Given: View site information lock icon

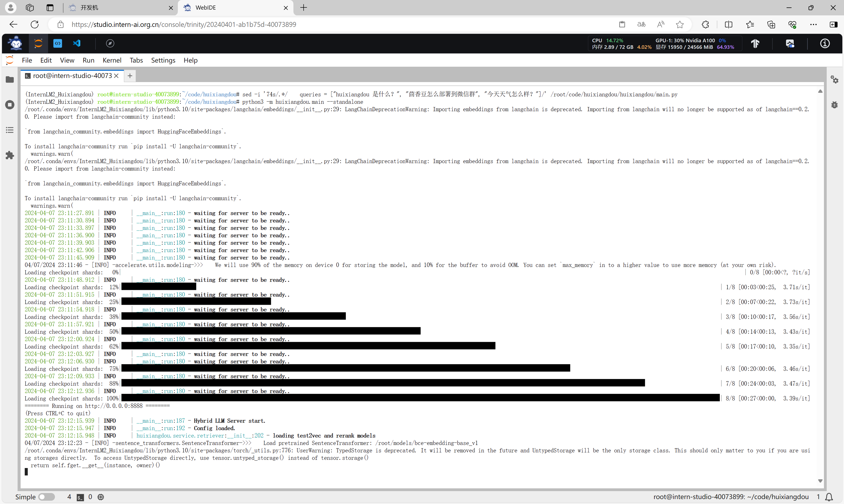Looking at the screenshot, I should 60,24.
